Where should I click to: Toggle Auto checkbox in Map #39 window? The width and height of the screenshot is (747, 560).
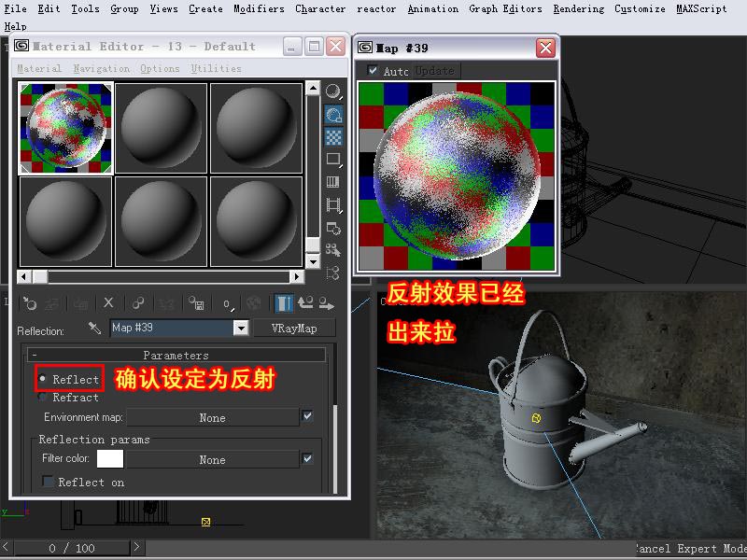[373, 71]
